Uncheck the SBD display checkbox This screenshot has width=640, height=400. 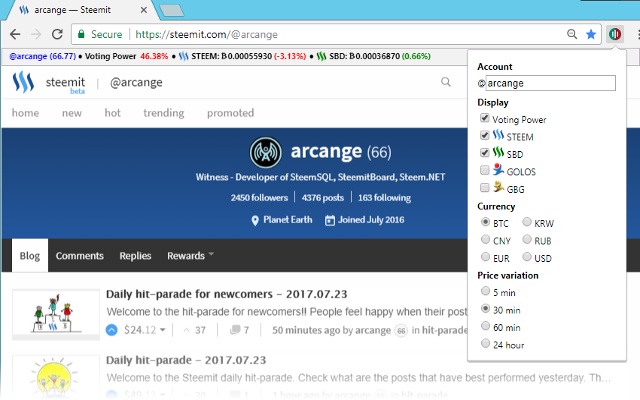tap(484, 153)
